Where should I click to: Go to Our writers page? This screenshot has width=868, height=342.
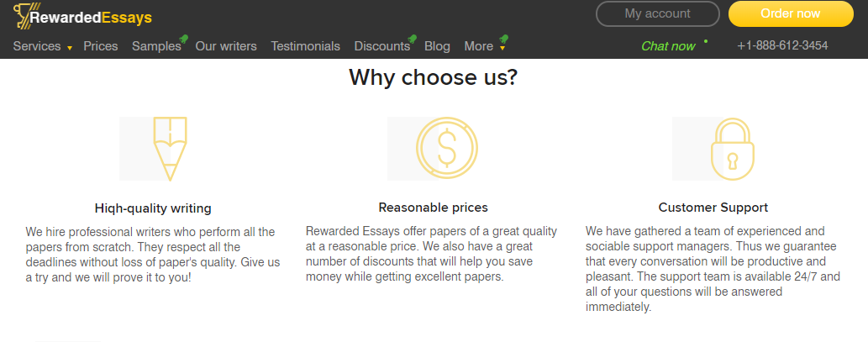tap(226, 46)
